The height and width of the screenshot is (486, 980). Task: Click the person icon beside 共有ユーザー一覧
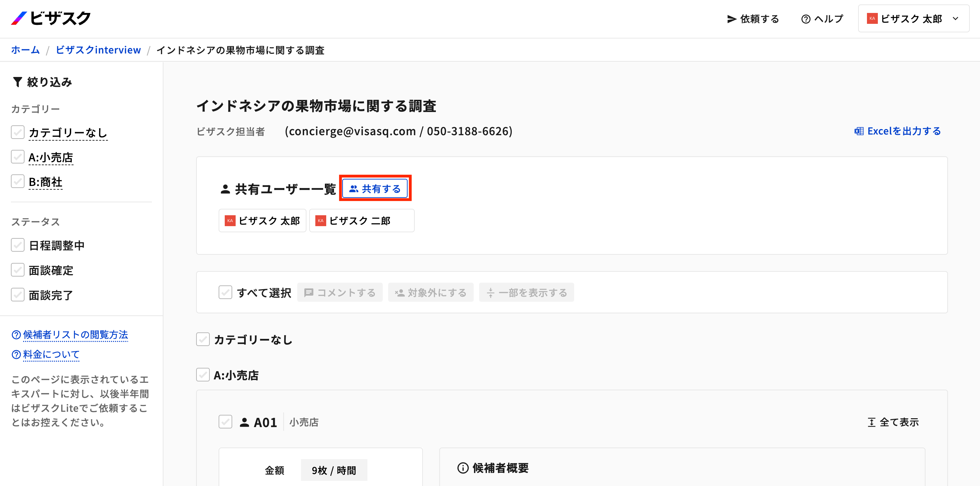[x=225, y=189]
